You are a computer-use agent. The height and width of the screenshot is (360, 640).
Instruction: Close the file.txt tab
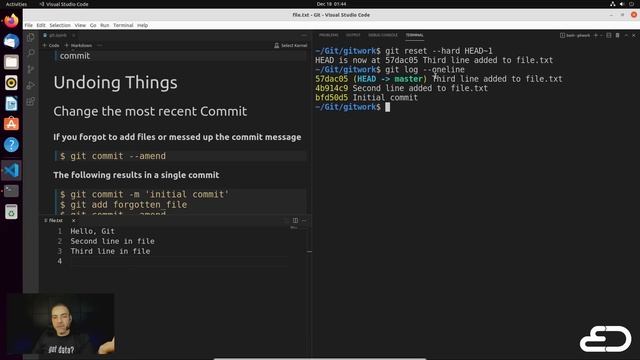pyautogui.click(x=73, y=220)
